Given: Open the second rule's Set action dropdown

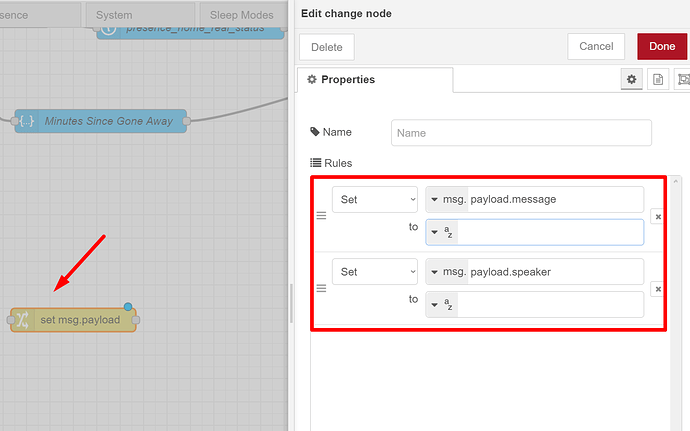Looking at the screenshot, I should click(x=375, y=272).
